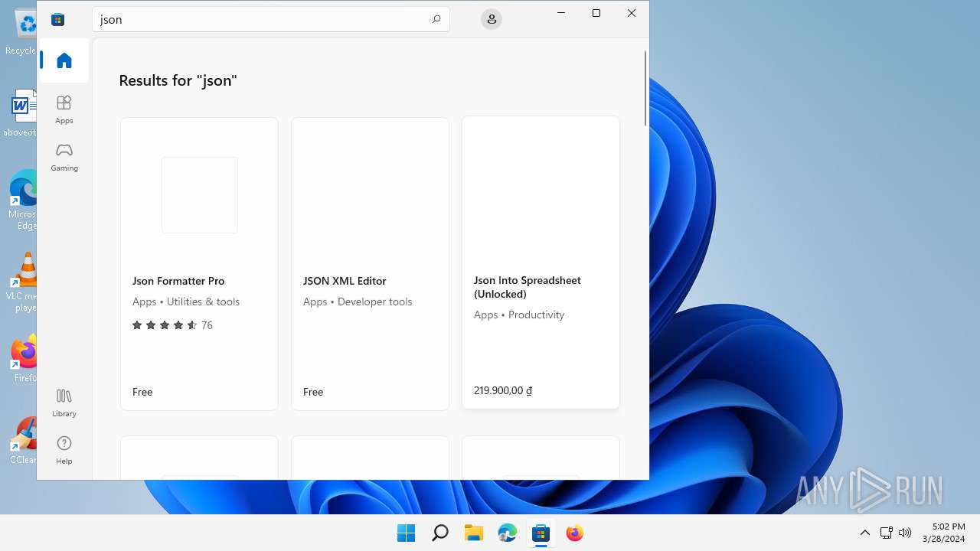Screen dimensions: 980x551
Task: Open the Windows Start menu
Action: pos(406,533)
